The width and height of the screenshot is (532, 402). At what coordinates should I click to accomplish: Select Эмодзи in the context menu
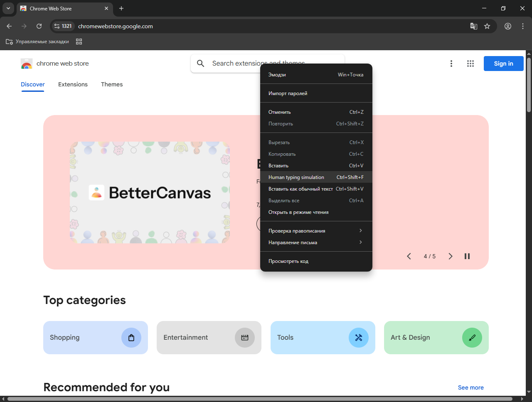click(x=316, y=75)
